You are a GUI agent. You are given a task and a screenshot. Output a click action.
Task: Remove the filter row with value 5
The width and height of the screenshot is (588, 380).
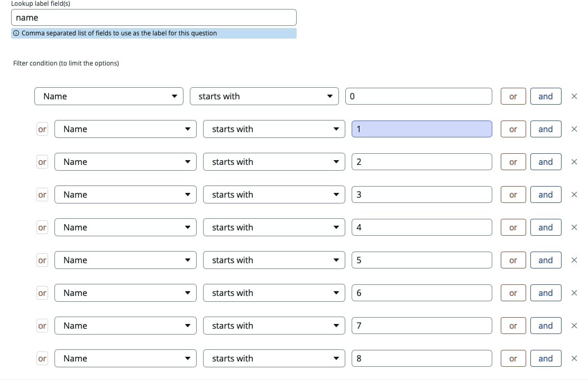[574, 260]
